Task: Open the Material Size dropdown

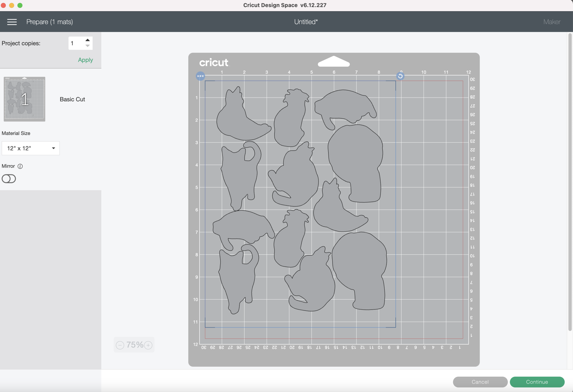Action: tap(30, 148)
